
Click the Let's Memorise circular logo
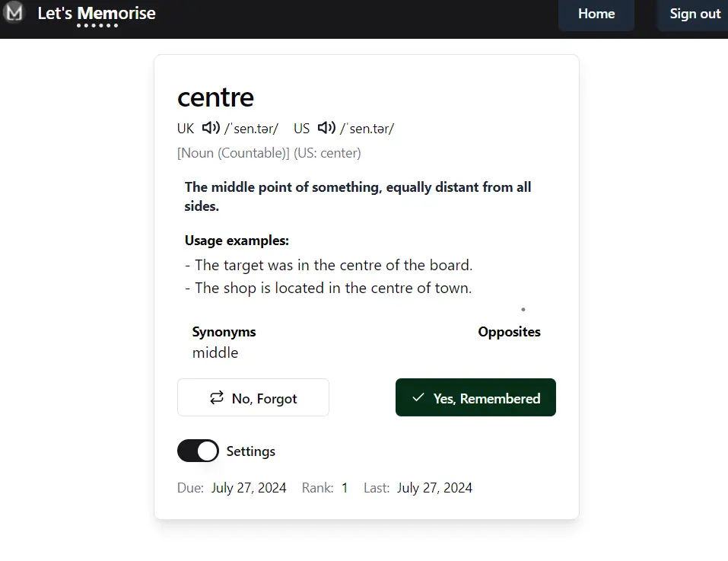tap(15, 14)
